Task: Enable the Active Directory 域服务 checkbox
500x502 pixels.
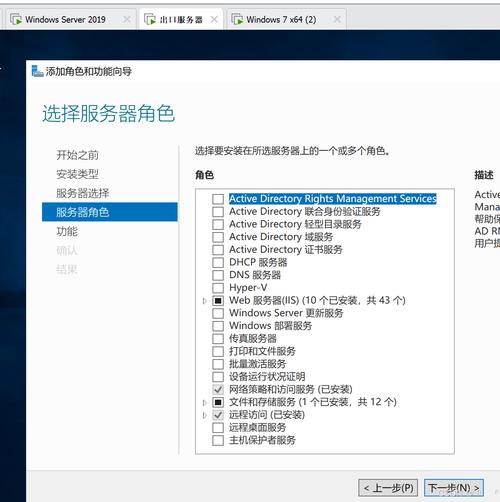Action: [218, 237]
